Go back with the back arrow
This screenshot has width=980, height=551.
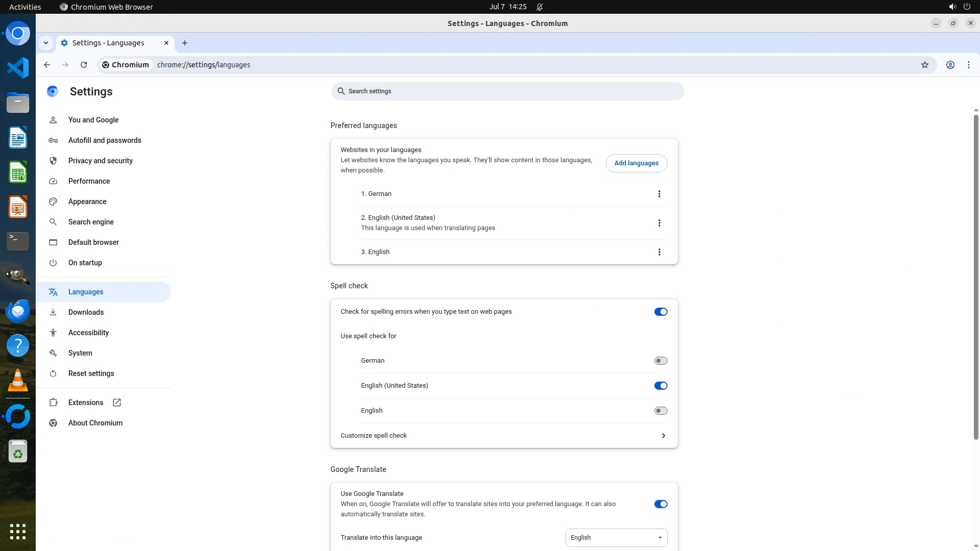point(47,65)
